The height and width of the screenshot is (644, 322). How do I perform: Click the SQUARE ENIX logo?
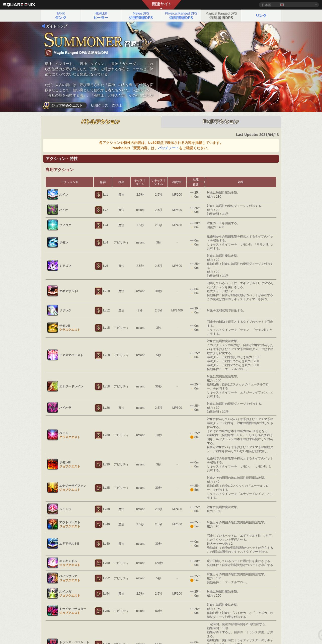[19, 5]
